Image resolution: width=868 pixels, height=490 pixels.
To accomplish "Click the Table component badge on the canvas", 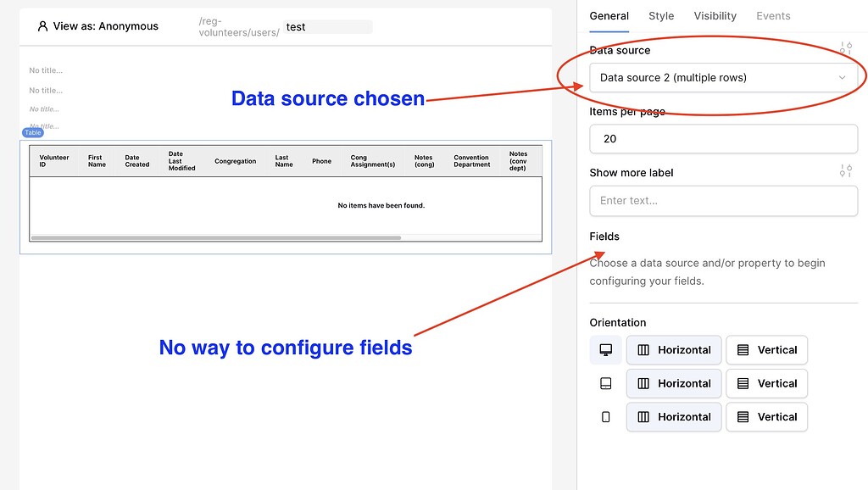I will pos(32,132).
